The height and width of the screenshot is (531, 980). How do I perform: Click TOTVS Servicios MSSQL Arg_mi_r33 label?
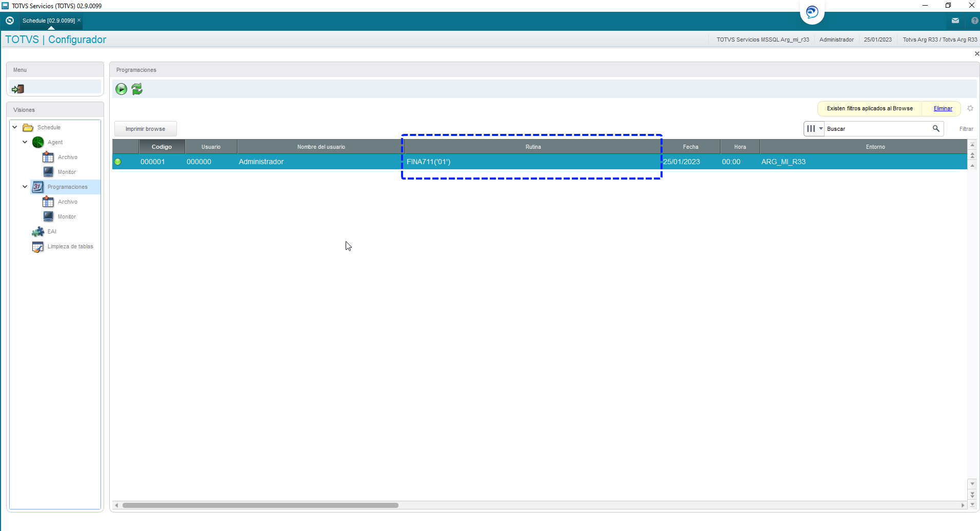tap(763, 40)
